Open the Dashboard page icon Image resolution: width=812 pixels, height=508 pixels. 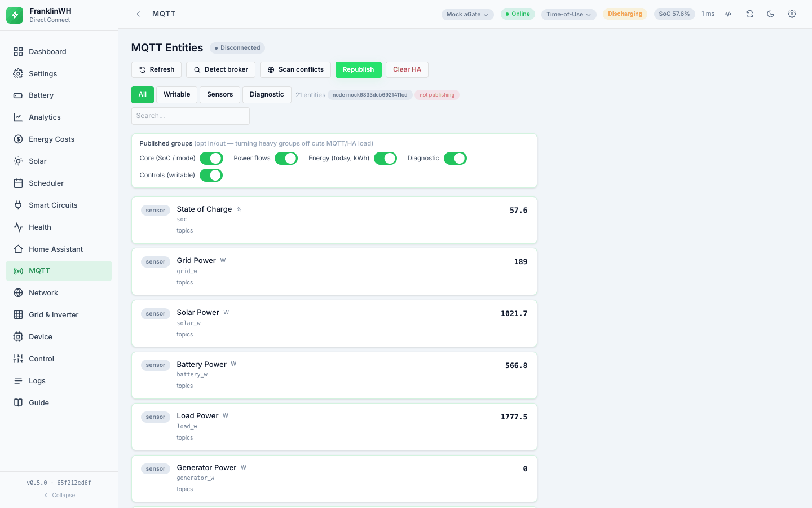[18, 52]
